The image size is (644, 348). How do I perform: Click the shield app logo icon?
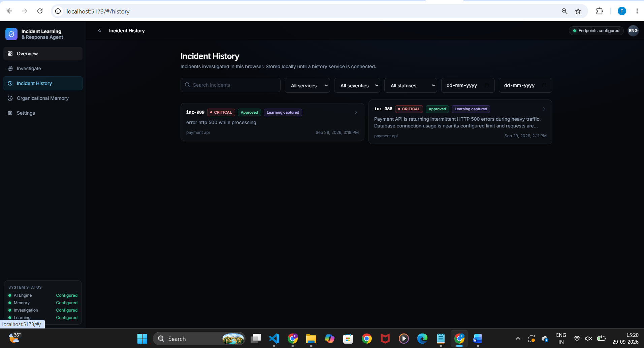click(11, 34)
